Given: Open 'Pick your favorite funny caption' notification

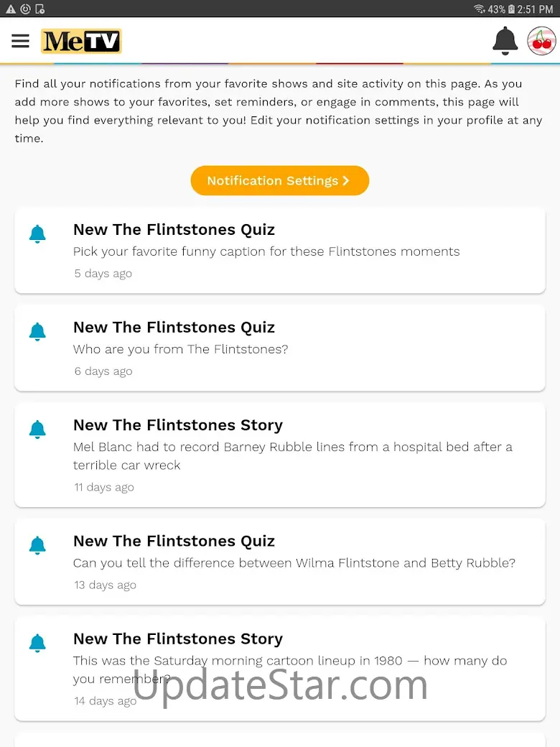Looking at the screenshot, I should click(280, 250).
